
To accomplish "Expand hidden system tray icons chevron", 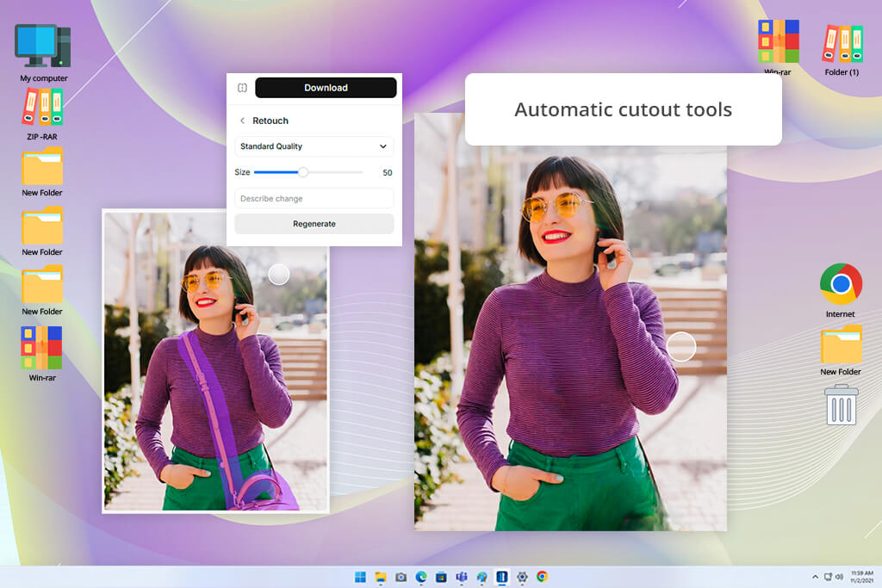I will (x=815, y=577).
